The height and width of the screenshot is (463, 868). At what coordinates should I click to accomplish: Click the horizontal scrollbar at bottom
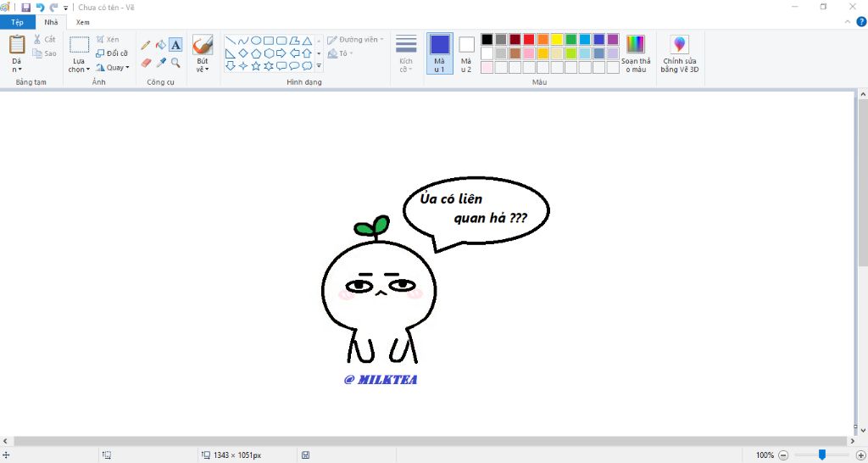431,442
